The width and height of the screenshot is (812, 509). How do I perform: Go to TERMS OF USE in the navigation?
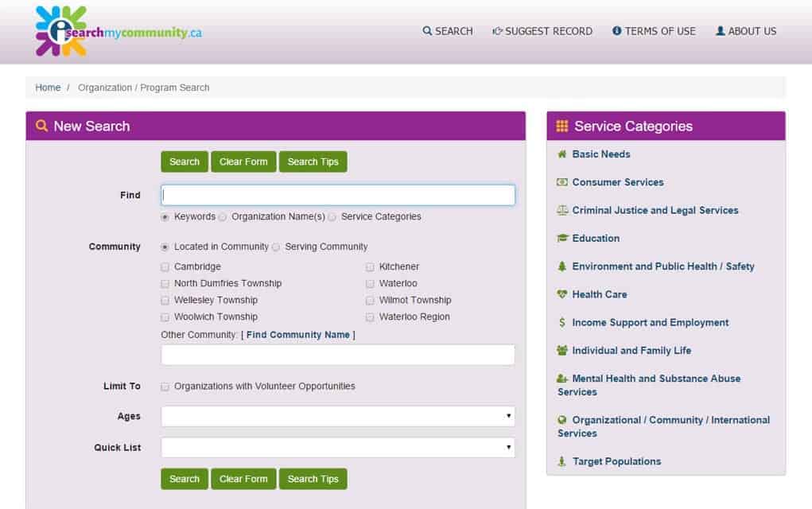(x=654, y=31)
